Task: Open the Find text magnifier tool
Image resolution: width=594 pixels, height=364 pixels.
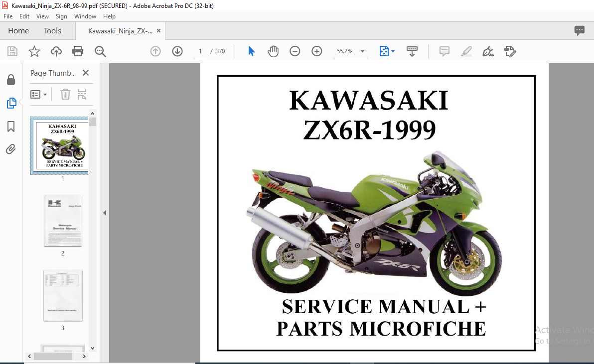Action: coord(100,51)
